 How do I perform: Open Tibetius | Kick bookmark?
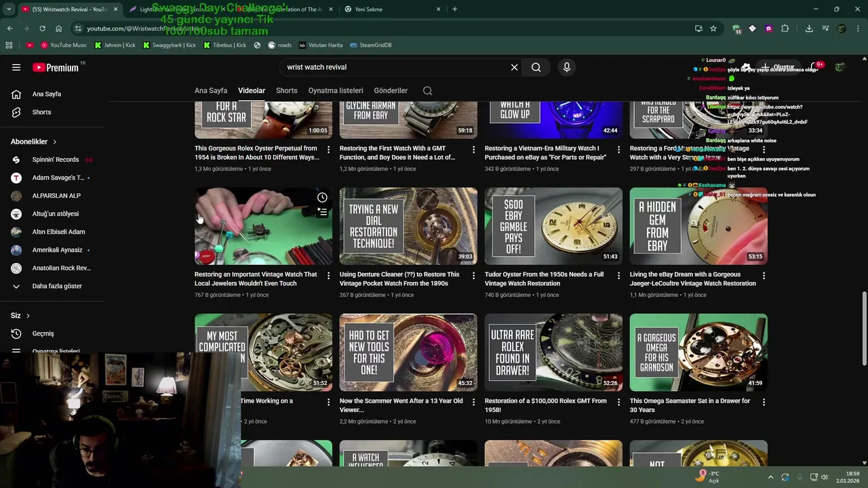[x=224, y=45]
